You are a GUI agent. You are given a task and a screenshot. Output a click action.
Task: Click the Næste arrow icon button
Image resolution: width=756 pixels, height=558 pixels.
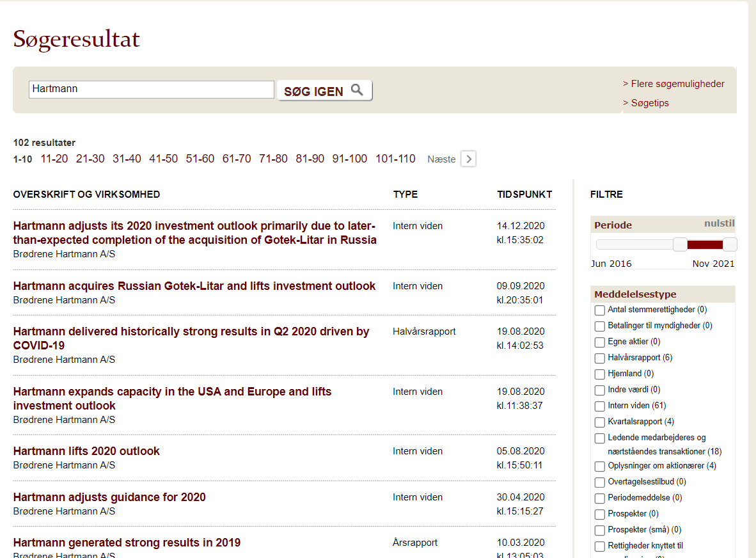[468, 159]
